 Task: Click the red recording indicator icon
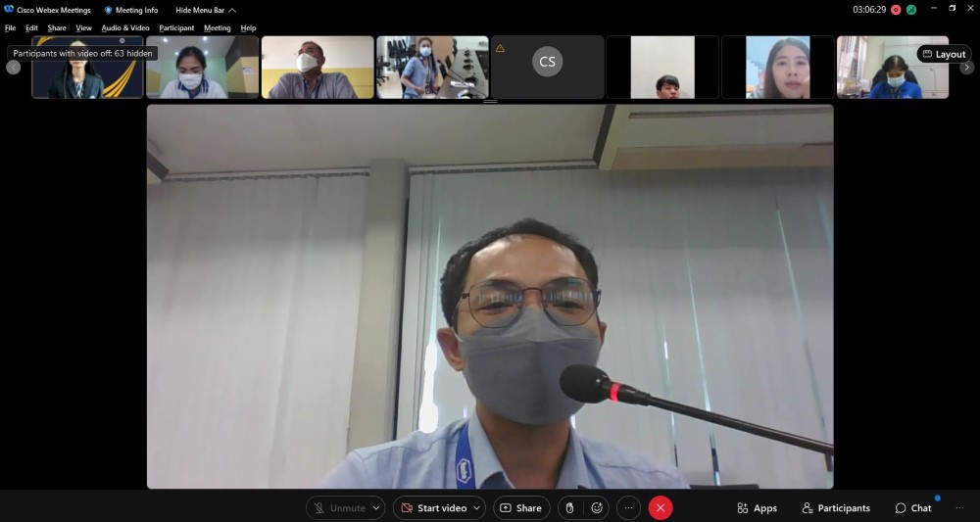click(x=896, y=10)
